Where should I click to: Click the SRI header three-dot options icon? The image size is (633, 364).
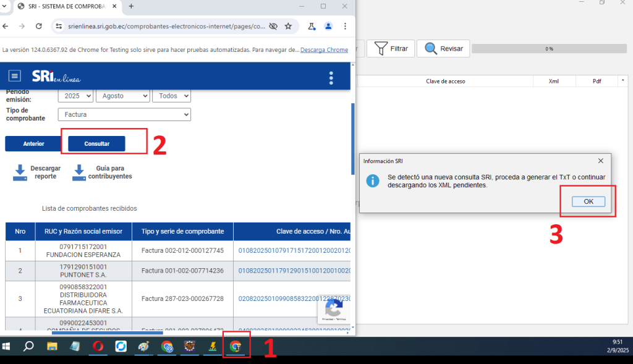pos(331,78)
